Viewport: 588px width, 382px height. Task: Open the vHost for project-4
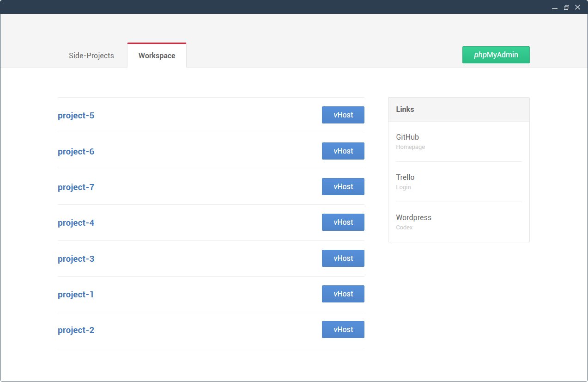343,222
